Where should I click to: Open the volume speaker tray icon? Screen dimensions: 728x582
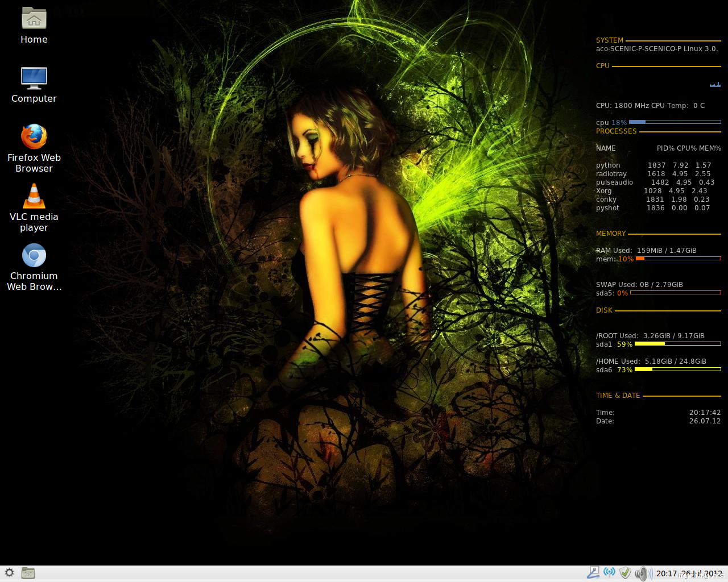pyautogui.click(x=643, y=573)
